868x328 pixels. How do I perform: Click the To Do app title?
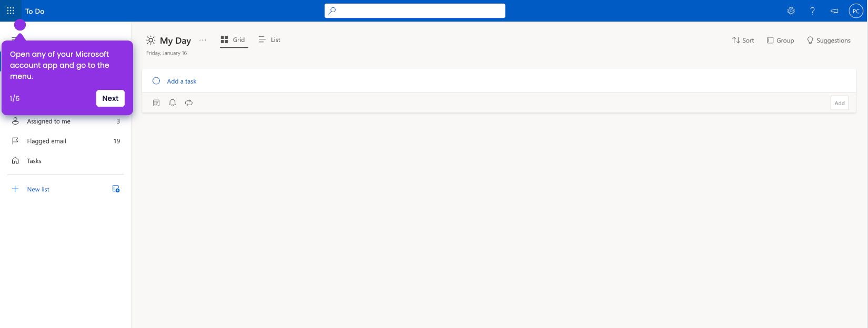click(35, 11)
